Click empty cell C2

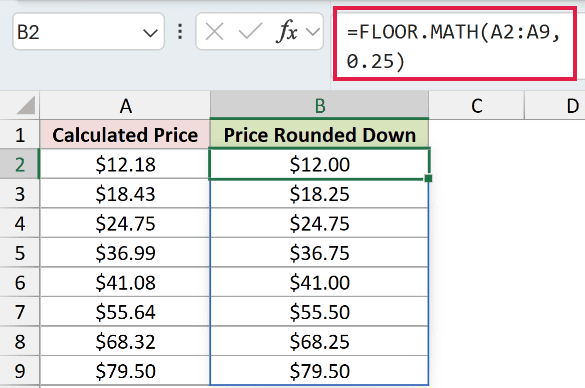476,164
